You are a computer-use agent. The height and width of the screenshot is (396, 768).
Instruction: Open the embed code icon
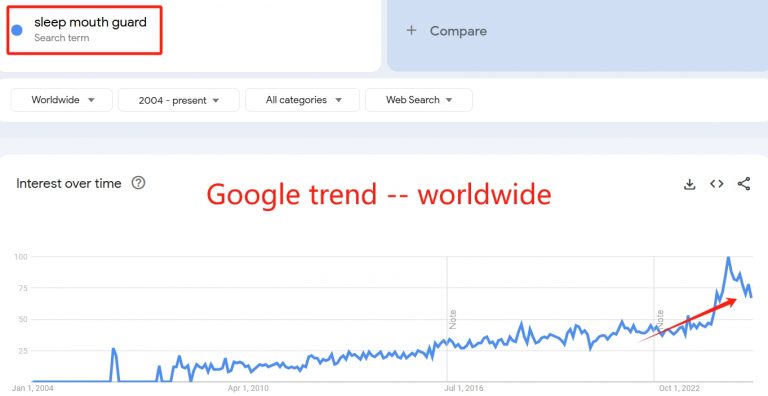[717, 184]
